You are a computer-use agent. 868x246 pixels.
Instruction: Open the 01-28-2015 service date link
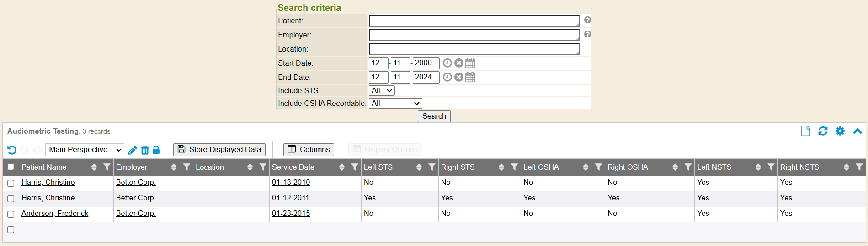(291, 213)
